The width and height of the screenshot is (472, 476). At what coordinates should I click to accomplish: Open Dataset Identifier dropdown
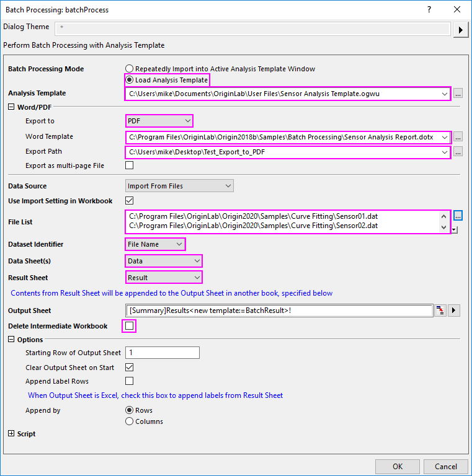155,245
